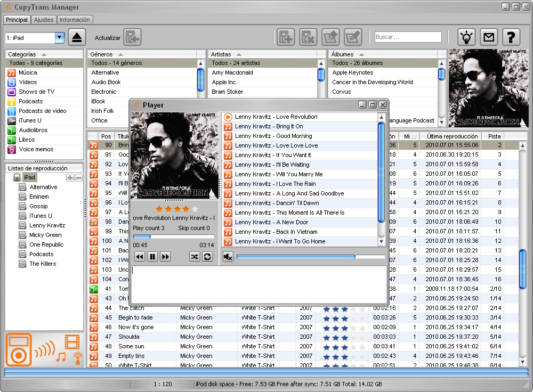This screenshot has width=533, height=392.
Task: Select the Música category icon
Action: click(12, 72)
